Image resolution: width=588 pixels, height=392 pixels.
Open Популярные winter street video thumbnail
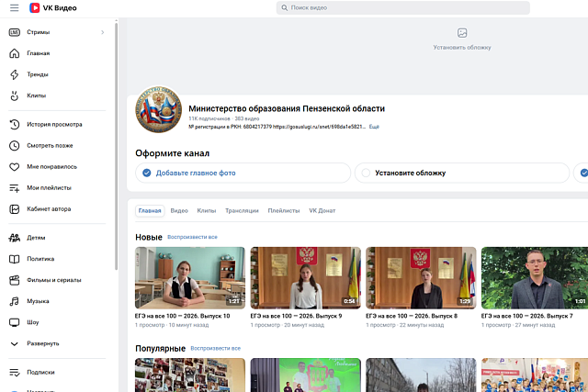421,375
